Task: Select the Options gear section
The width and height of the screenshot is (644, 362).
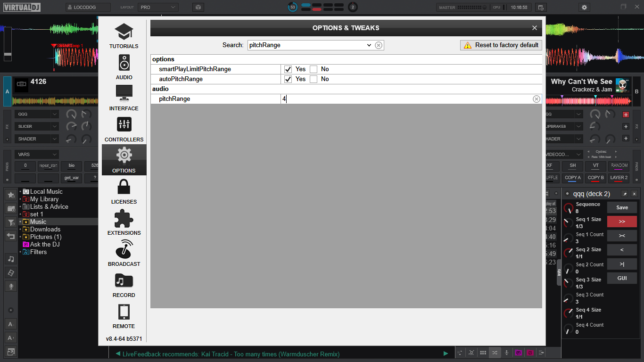Action: click(x=124, y=160)
